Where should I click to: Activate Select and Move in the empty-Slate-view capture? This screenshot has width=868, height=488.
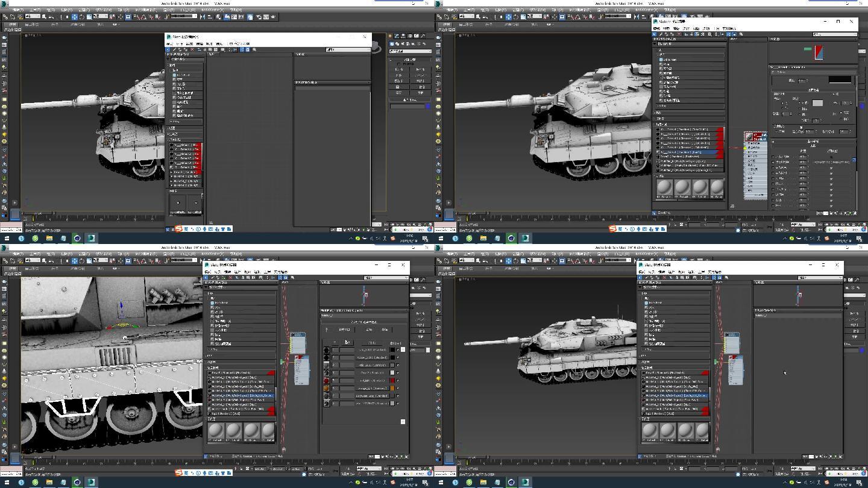point(74,16)
